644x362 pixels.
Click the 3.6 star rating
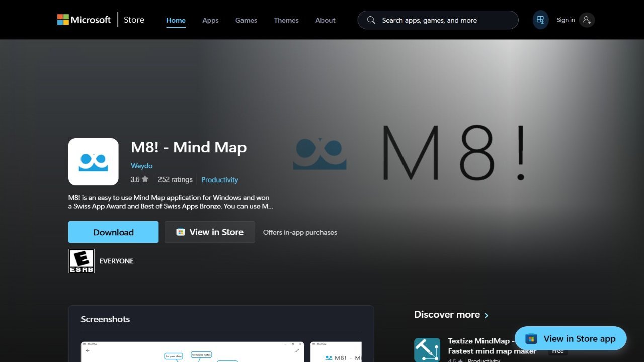pyautogui.click(x=139, y=179)
